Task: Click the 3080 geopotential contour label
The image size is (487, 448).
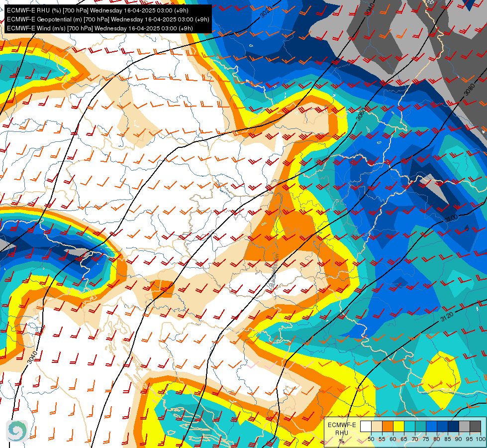Action: [x=469, y=90]
